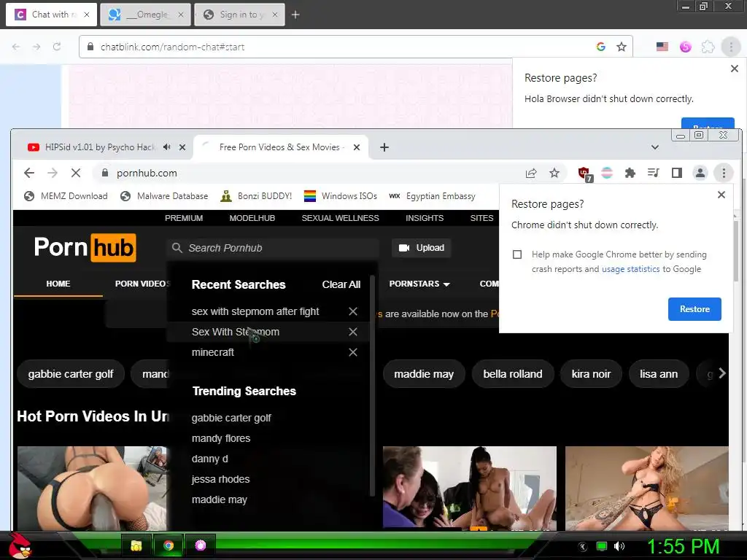This screenshot has width=747, height=560.
Task: Open a new tab in Hola Browser
Action: coord(295,15)
